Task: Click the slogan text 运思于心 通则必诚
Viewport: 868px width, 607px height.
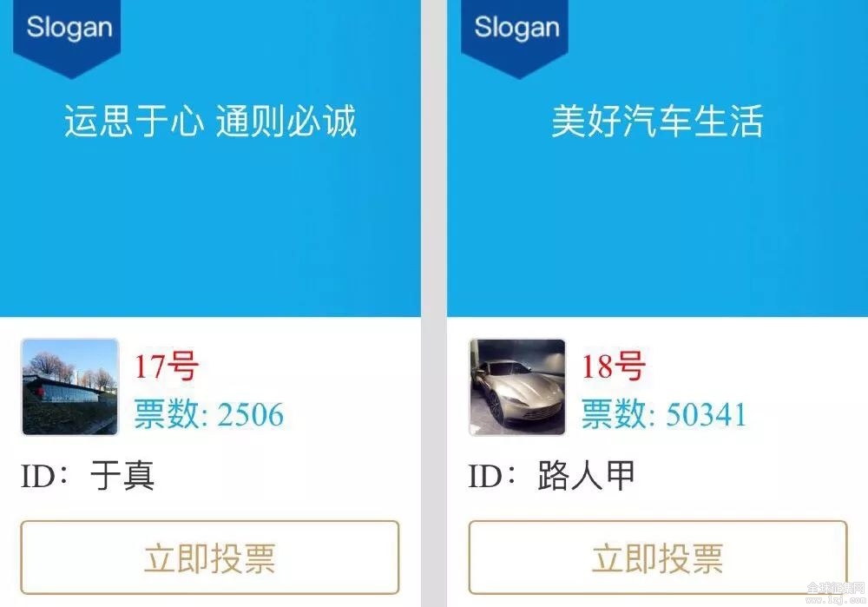Action: point(210,121)
